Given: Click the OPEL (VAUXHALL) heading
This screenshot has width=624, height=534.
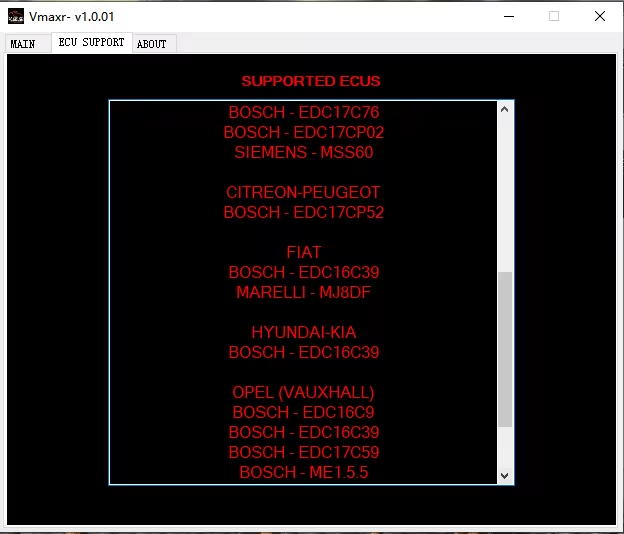Looking at the screenshot, I should (x=304, y=392).
